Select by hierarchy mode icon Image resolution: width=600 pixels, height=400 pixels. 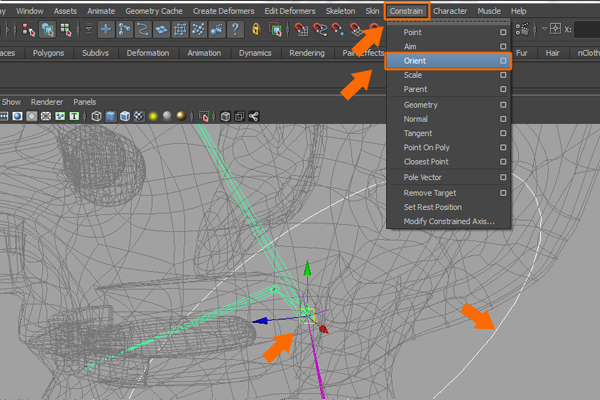click(29, 29)
